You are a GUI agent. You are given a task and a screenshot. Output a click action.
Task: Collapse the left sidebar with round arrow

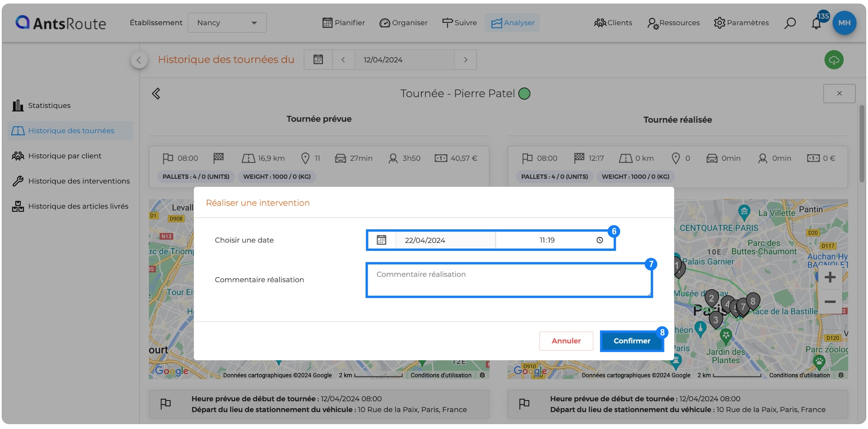[x=139, y=60]
